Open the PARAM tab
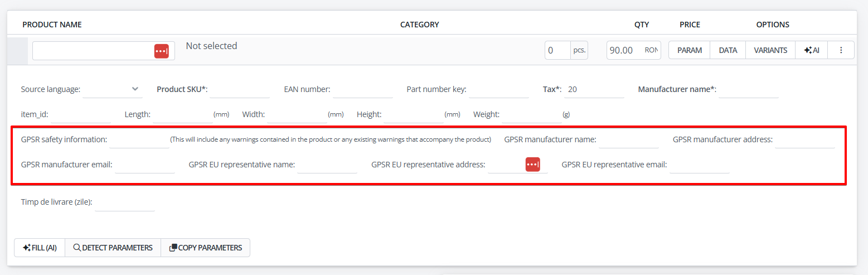868x275 pixels. coord(689,50)
